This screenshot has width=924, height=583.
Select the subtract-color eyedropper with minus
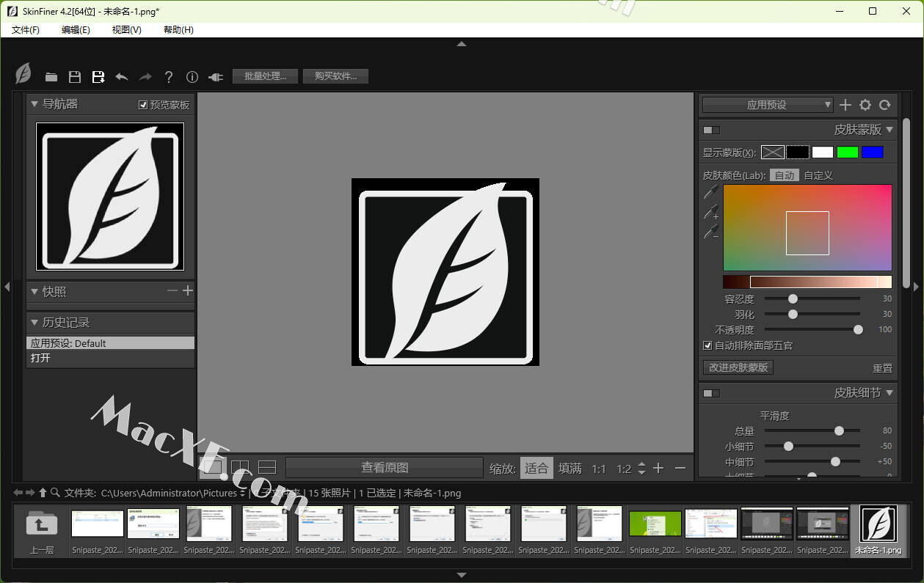coord(711,232)
